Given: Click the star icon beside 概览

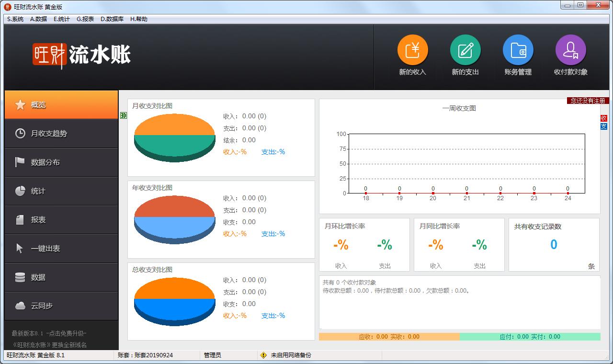Looking at the screenshot, I should pyautogui.click(x=20, y=105).
